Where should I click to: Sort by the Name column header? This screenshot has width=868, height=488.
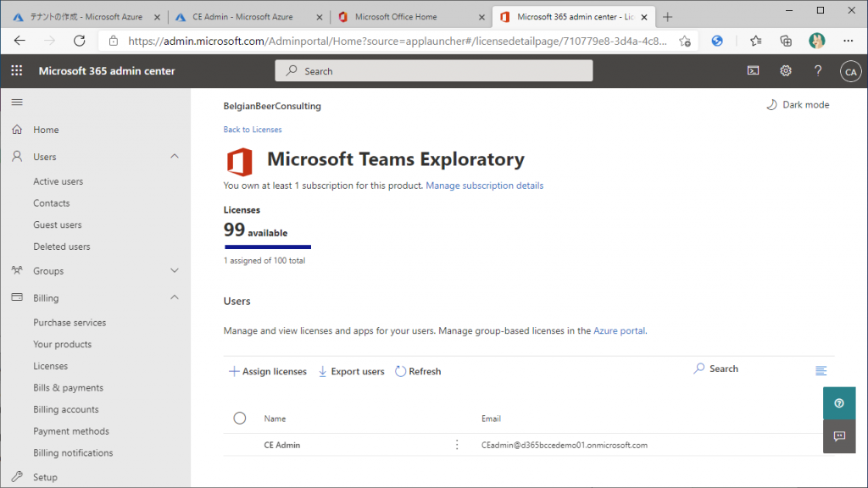[x=275, y=419]
